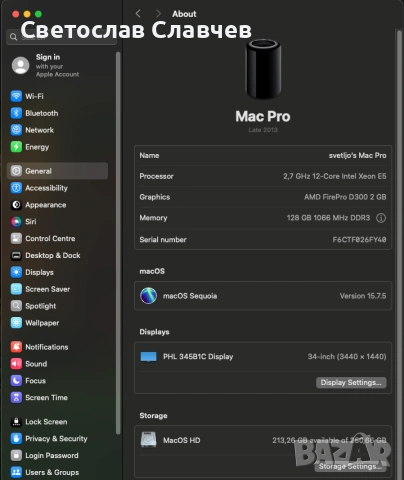Open the Displays sidebar icon
The width and height of the screenshot is (404, 480).
point(16,272)
